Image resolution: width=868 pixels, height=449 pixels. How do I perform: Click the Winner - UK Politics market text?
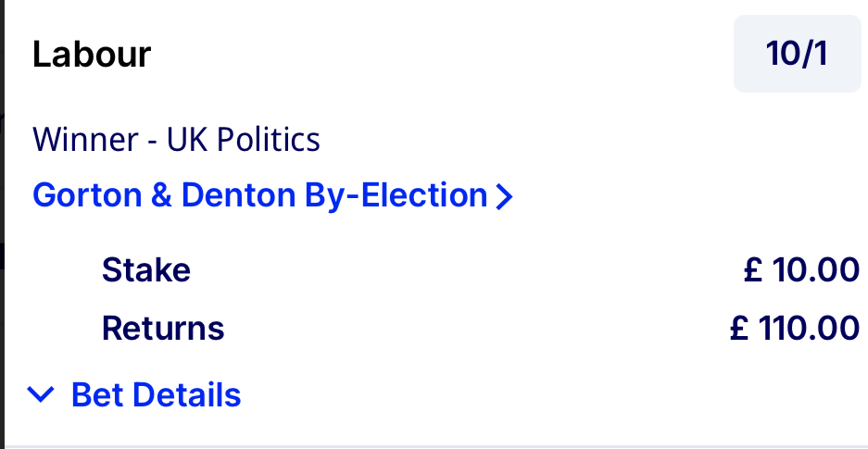pos(176,141)
